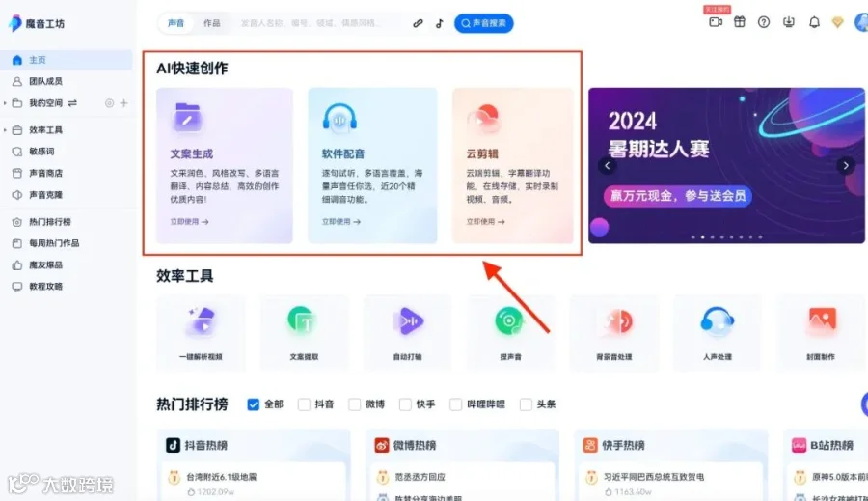Click 立即使用 on the 软件配音 card
The image size is (868, 501).
coord(341,222)
